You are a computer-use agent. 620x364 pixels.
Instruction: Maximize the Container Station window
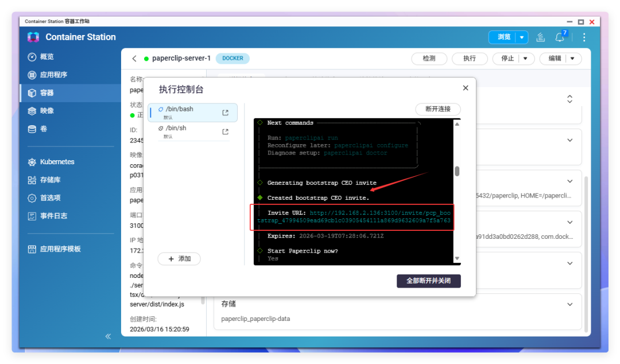click(581, 22)
